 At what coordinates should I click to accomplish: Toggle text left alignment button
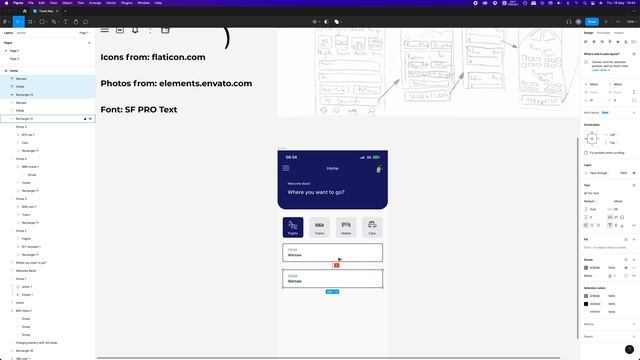click(x=586, y=225)
